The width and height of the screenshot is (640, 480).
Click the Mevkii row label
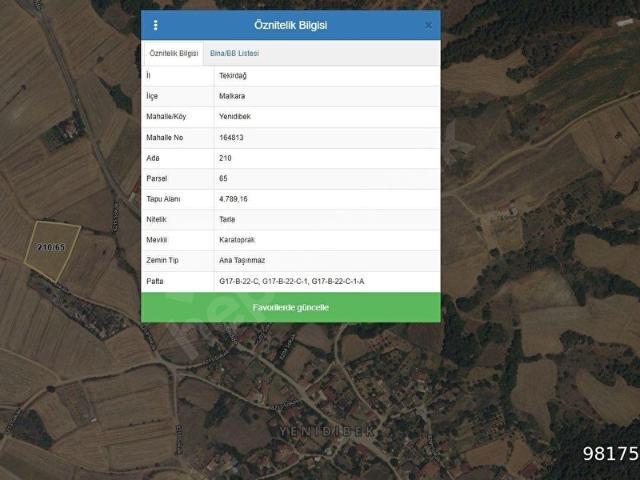[157, 240]
